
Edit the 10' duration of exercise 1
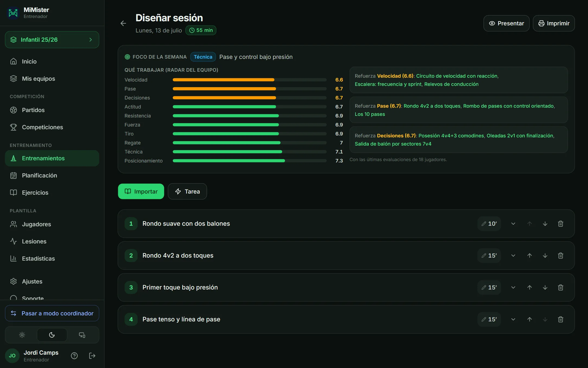489,224
